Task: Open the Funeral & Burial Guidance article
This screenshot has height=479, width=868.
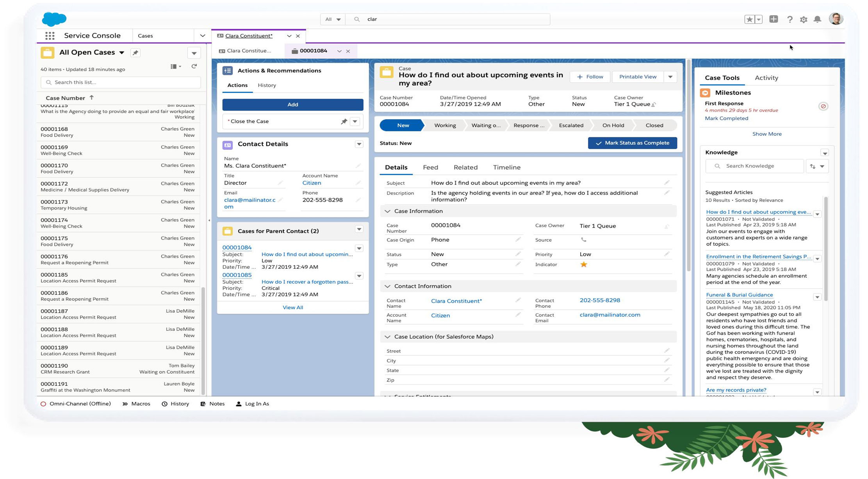Action: tap(739, 295)
